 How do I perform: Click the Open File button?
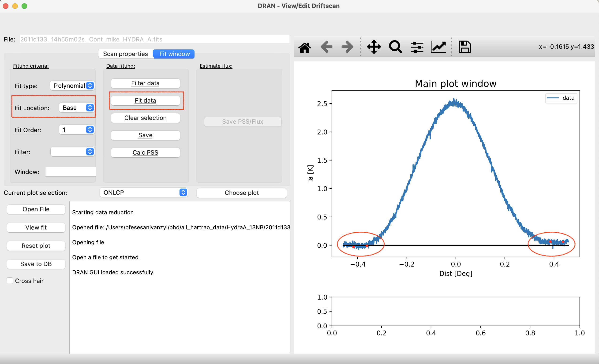point(36,209)
